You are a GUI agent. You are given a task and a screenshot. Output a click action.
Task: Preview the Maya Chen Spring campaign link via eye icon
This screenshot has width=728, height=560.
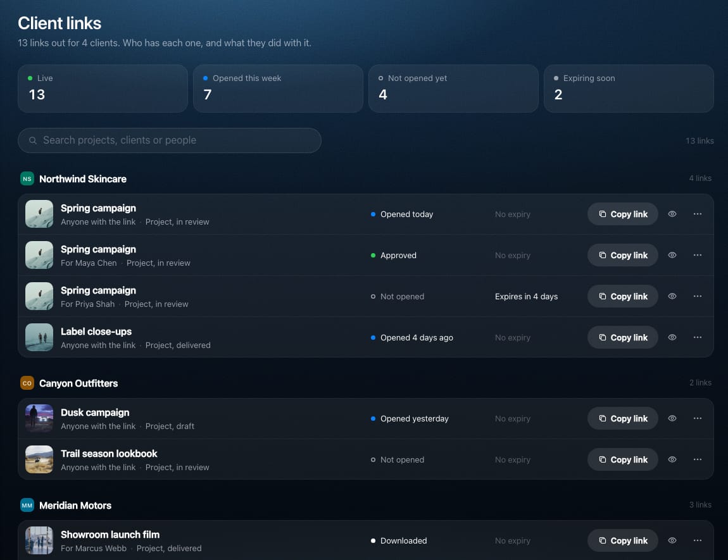coord(672,255)
